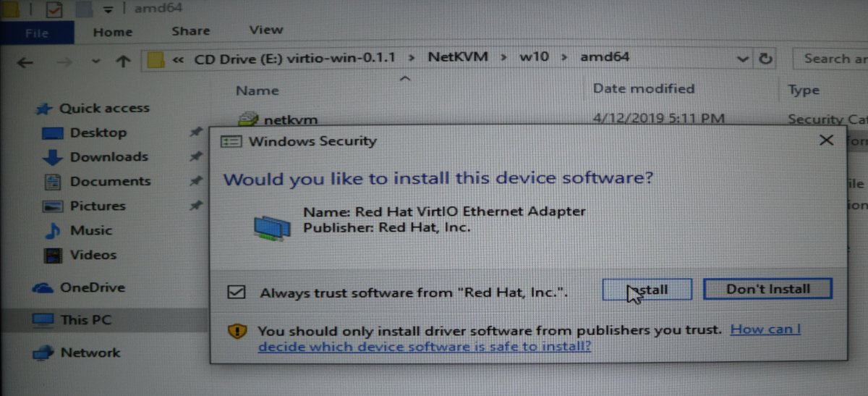Click the Search box field
Viewport: 868px width, 396px height.
[830, 59]
